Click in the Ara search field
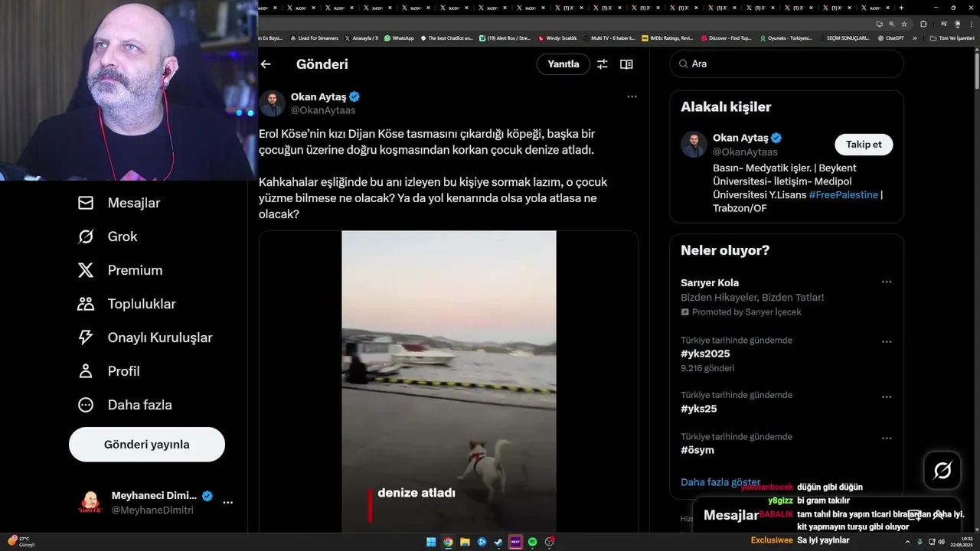This screenshot has height=551, width=980. (787, 64)
